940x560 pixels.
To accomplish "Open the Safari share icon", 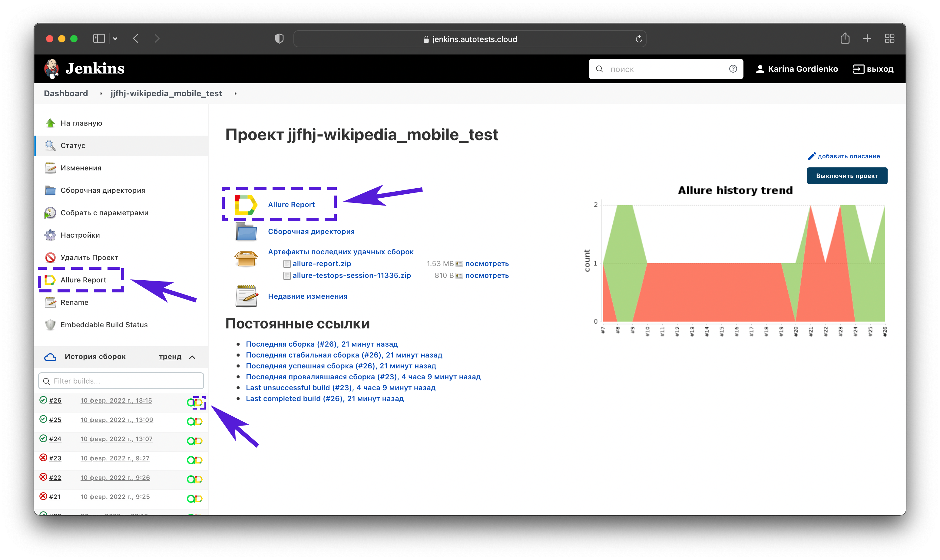I will tap(845, 38).
